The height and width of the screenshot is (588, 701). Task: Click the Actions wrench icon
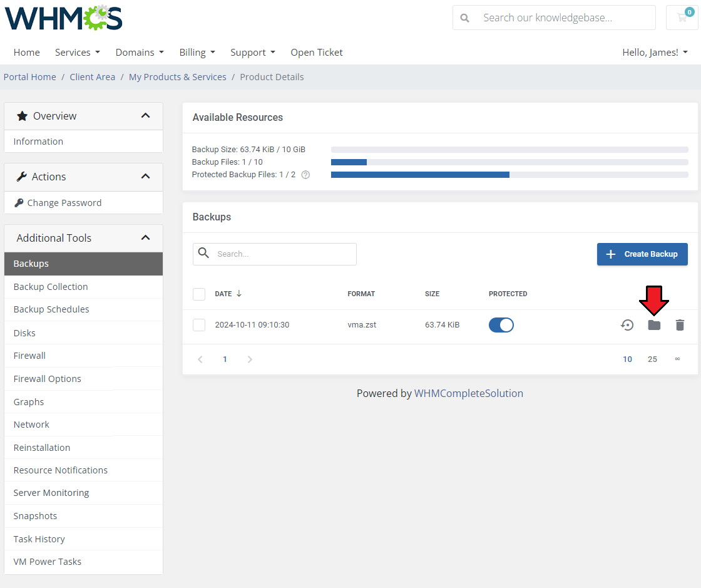click(21, 177)
